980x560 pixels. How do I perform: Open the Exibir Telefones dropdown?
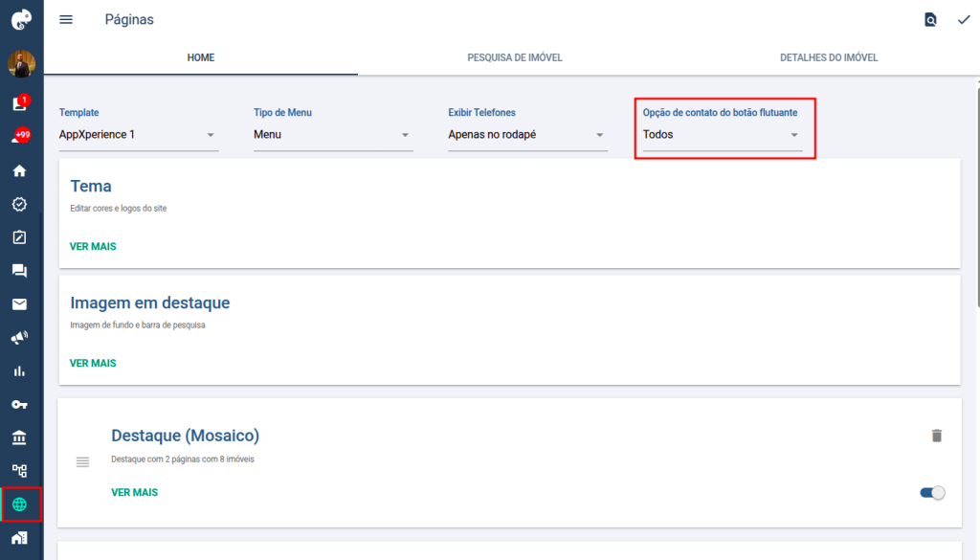coord(527,134)
